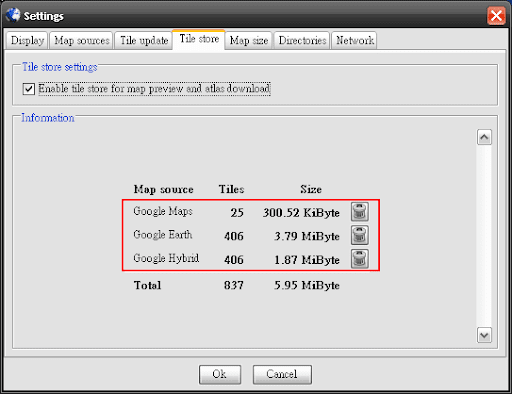Click the trash icon for Google Hybrid
This screenshot has height=394, width=512.
pos(360,259)
